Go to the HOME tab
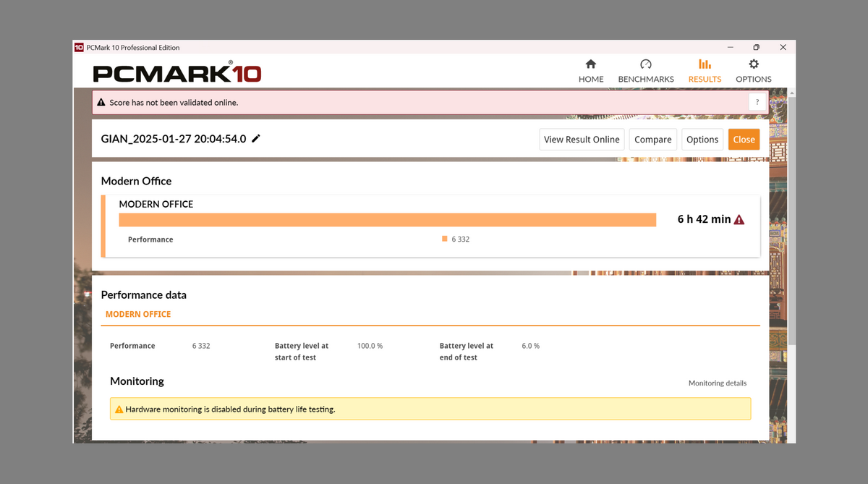The height and width of the screenshot is (484, 868). 591,71
